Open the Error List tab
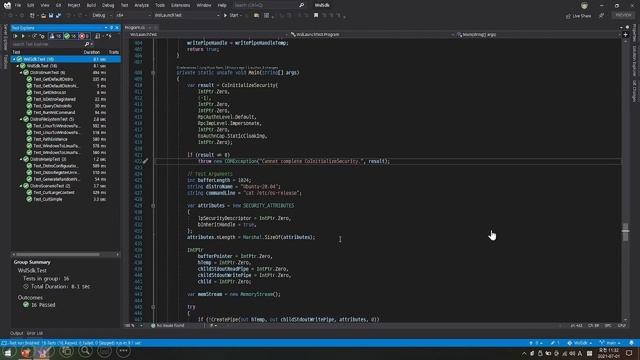The image size is (640, 360). [35, 333]
